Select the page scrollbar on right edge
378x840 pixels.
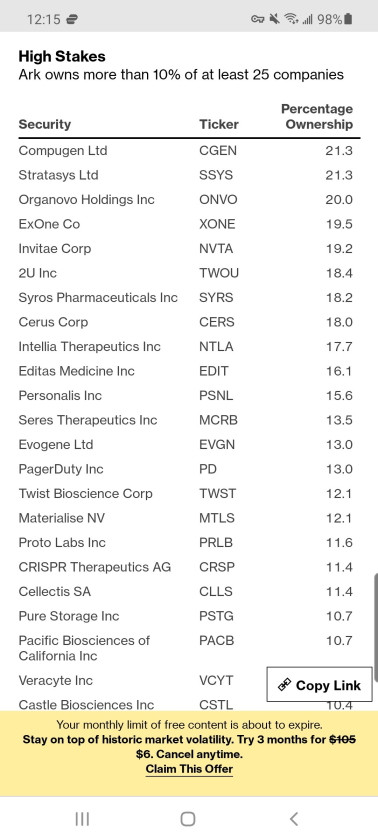[x=375, y=605]
